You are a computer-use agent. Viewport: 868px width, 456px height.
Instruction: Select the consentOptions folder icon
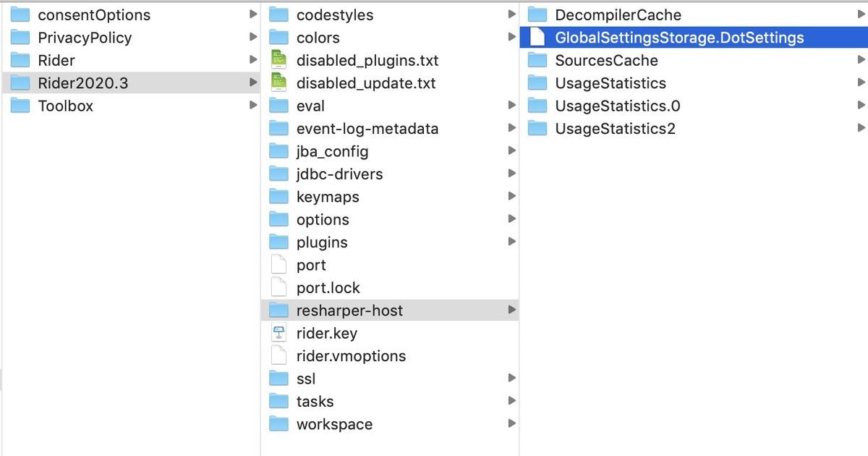click(20, 14)
